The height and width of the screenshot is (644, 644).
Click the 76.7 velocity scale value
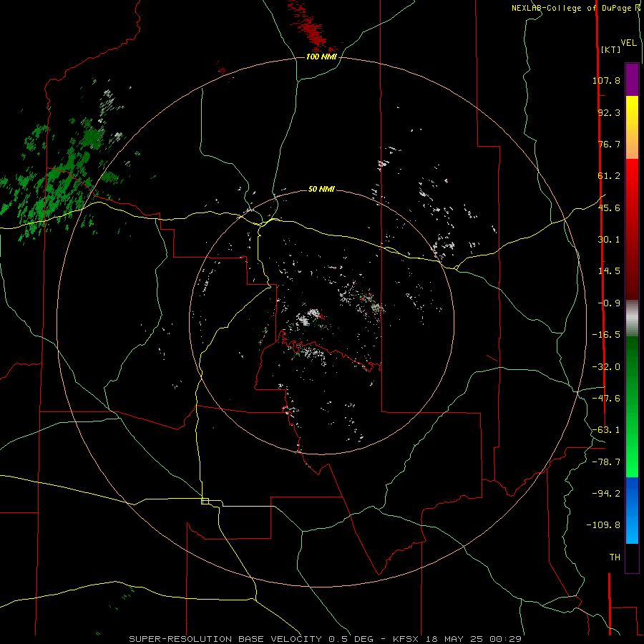[x=609, y=144]
